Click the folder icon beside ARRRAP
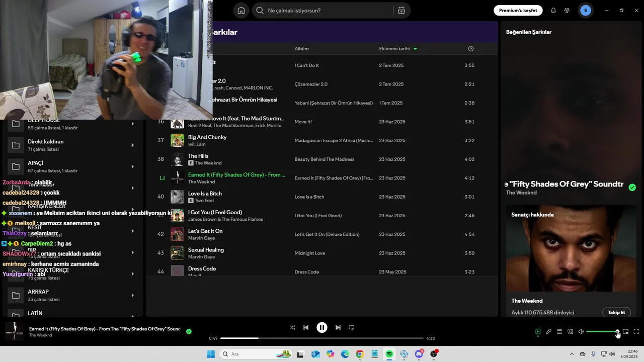This screenshot has width=644, height=362. tap(16, 295)
